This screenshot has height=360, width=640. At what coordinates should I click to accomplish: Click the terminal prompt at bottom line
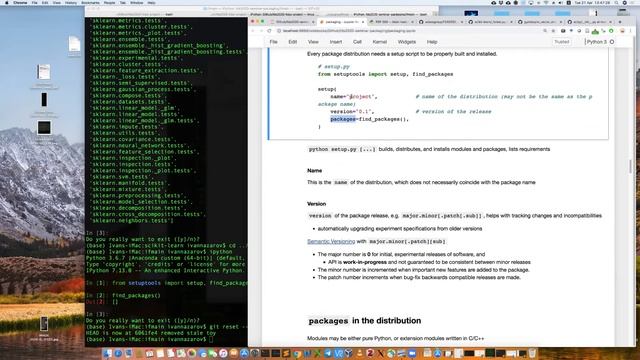148,339
